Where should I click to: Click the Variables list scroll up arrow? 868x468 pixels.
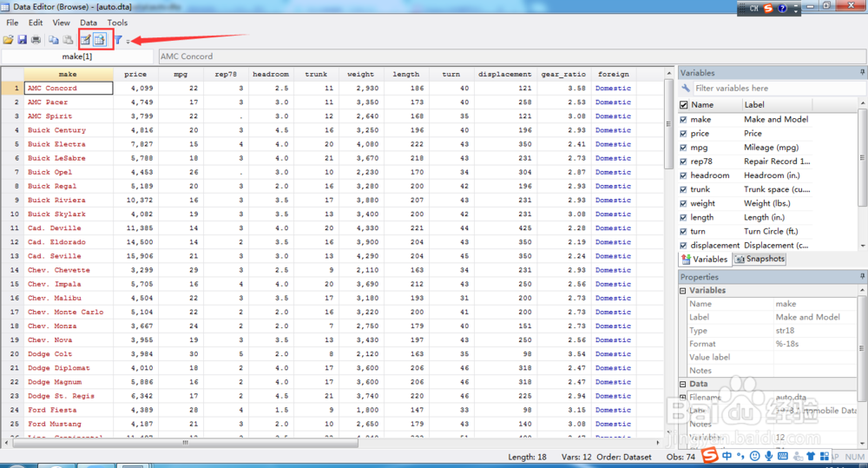click(863, 104)
